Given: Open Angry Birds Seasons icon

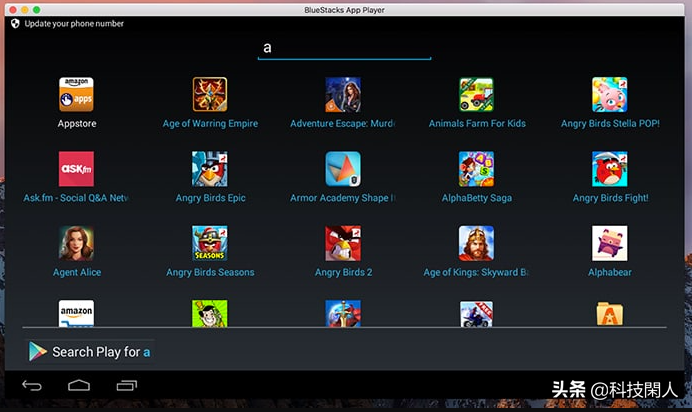Looking at the screenshot, I should [210, 243].
